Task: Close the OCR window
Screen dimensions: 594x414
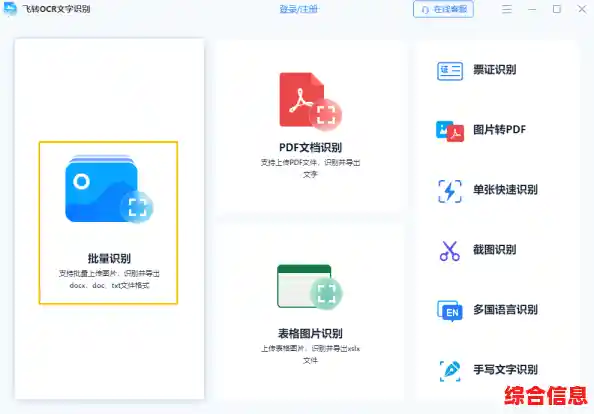Action: [x=582, y=9]
